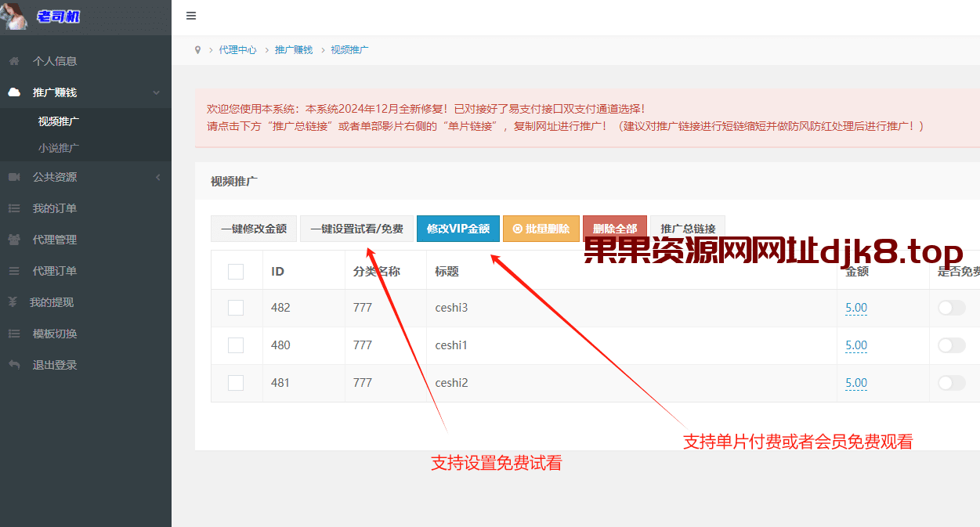This screenshot has width=980, height=527.
Task: Enable the free toggle for ceshi3
Action: (x=952, y=308)
